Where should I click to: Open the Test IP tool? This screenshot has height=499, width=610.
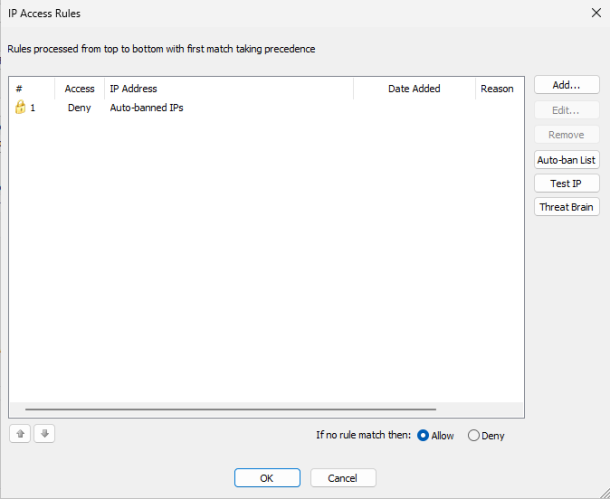point(566,183)
